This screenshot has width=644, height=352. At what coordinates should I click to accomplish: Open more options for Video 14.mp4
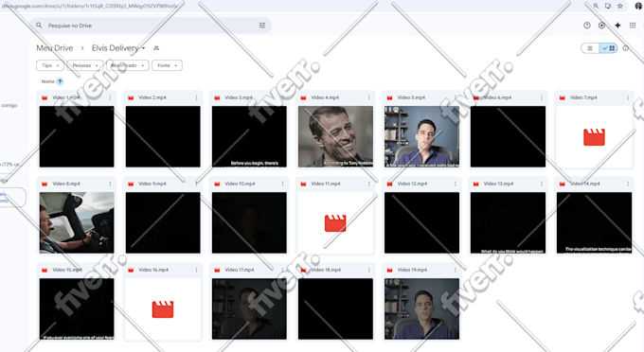pos(628,184)
